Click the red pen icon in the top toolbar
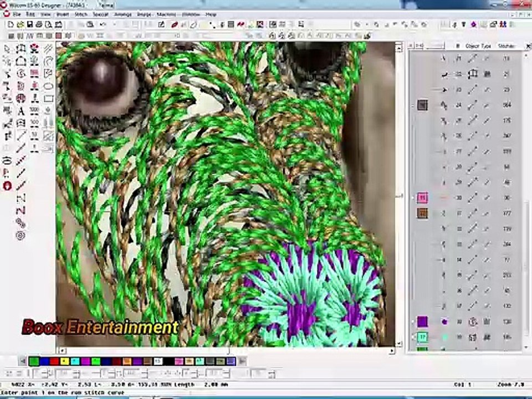The image size is (532, 399). (x=175, y=24)
